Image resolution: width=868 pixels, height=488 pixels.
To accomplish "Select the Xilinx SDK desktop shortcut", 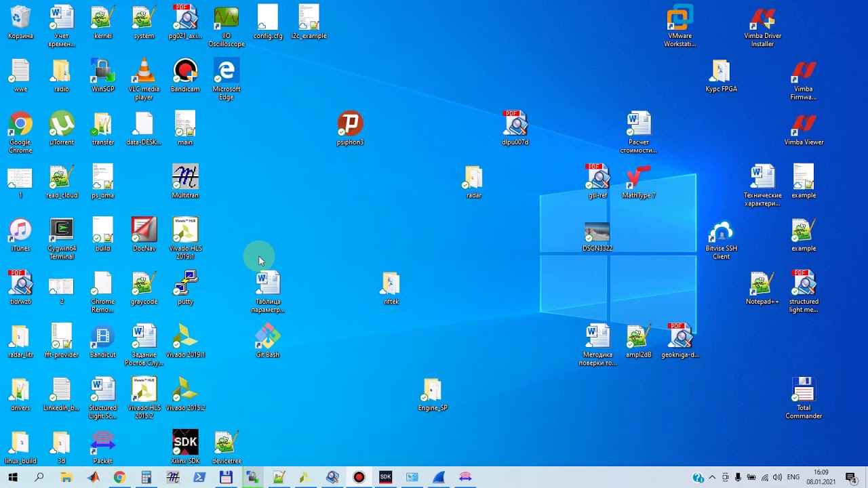I will 185,447.
